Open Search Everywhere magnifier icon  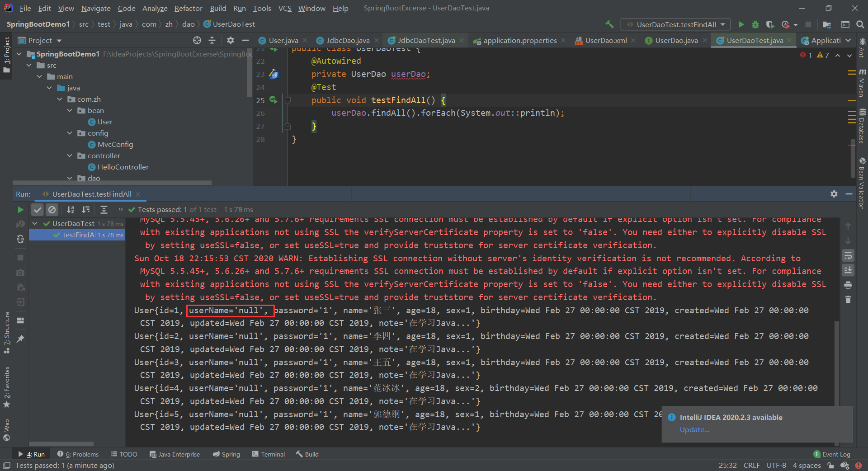pos(860,24)
